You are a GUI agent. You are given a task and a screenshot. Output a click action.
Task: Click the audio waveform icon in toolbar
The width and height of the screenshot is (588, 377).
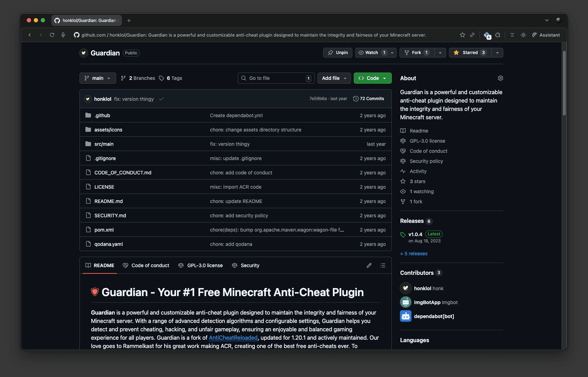point(523,35)
